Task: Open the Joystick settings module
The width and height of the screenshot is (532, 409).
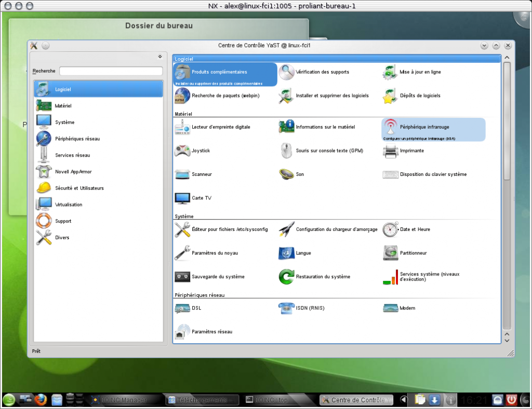Action: click(182, 151)
